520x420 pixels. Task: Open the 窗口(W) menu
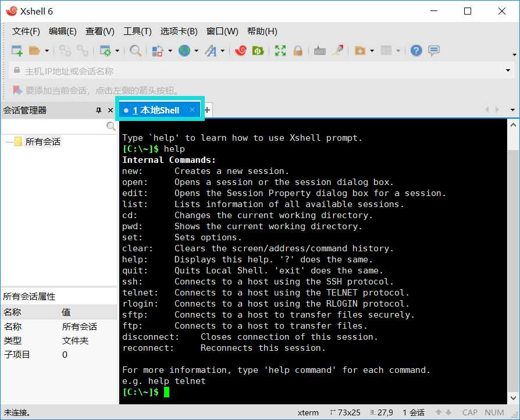[x=222, y=31]
